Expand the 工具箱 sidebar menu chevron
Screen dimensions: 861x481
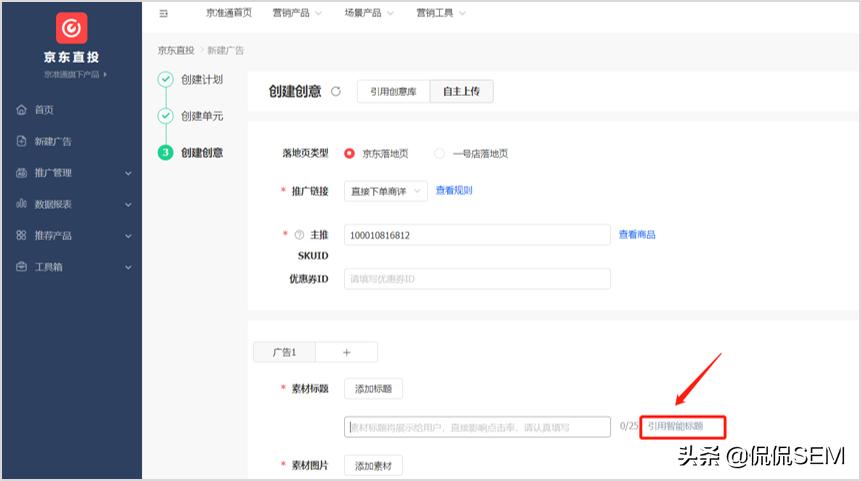pyautogui.click(x=128, y=268)
